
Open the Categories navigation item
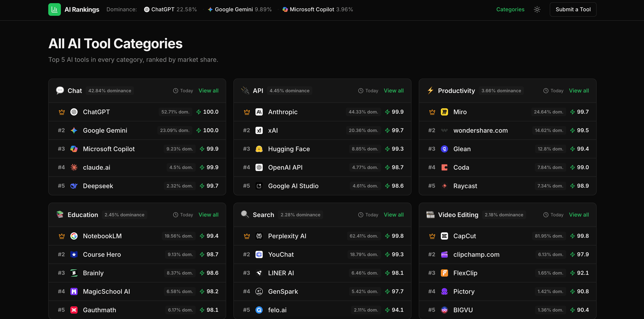[x=510, y=9]
